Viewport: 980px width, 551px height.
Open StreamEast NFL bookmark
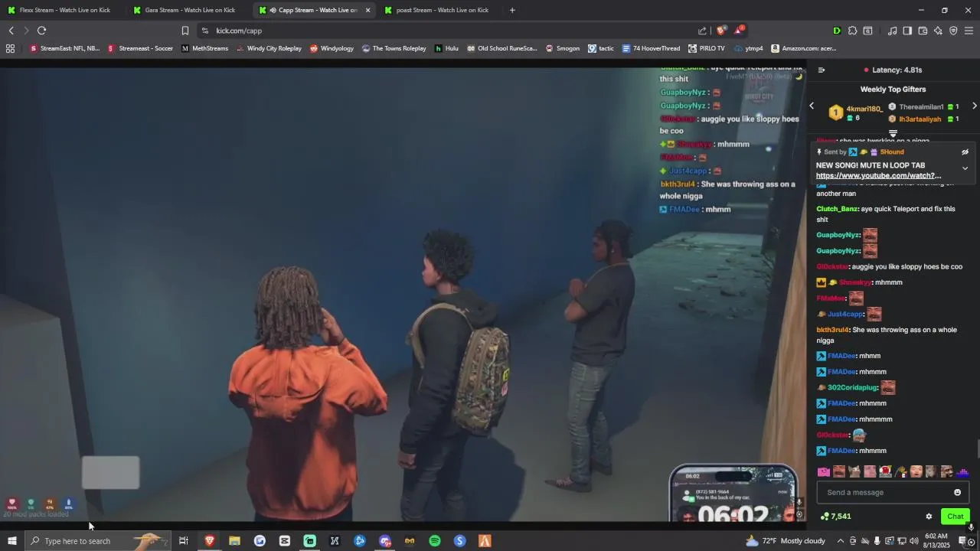pos(64,48)
